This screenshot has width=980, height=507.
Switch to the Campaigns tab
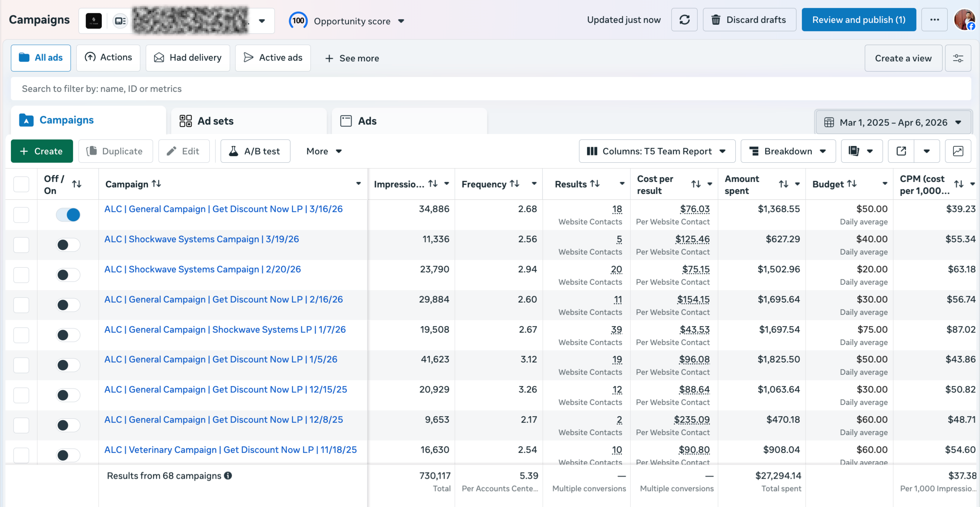(x=88, y=120)
